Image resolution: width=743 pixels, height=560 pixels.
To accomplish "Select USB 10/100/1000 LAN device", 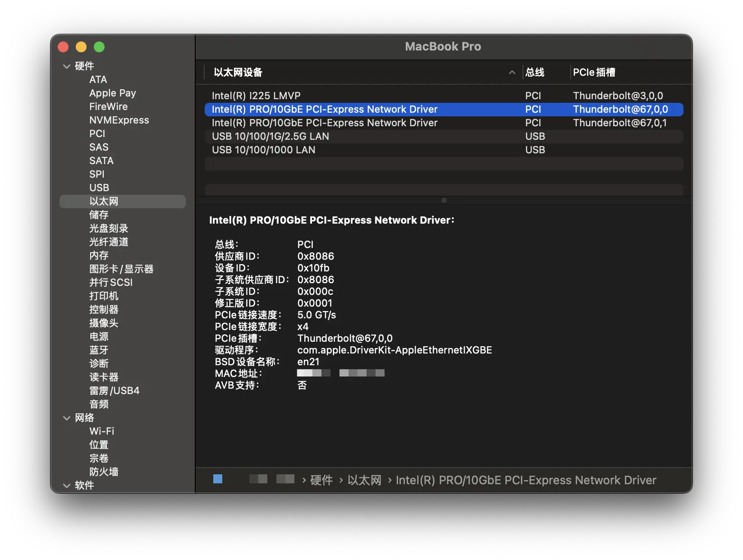I will (x=263, y=150).
